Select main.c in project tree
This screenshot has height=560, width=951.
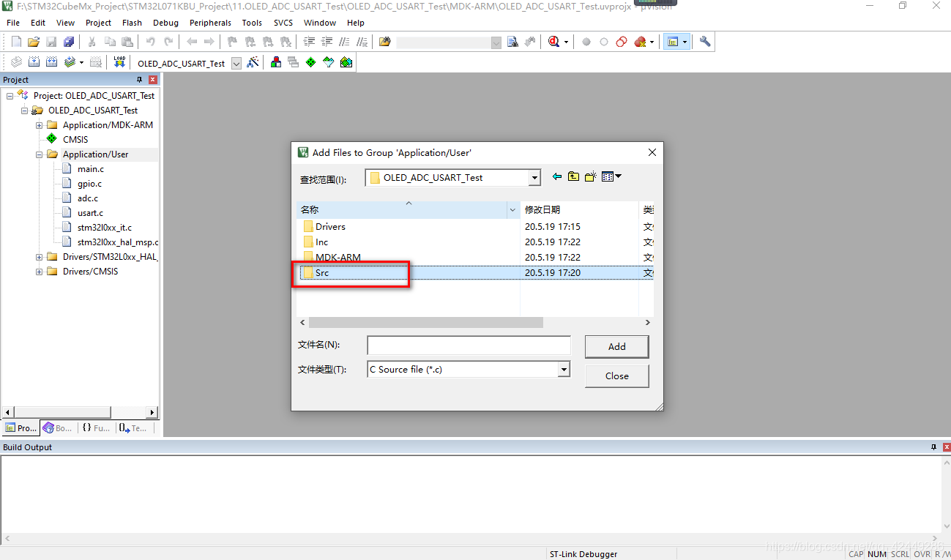91,169
